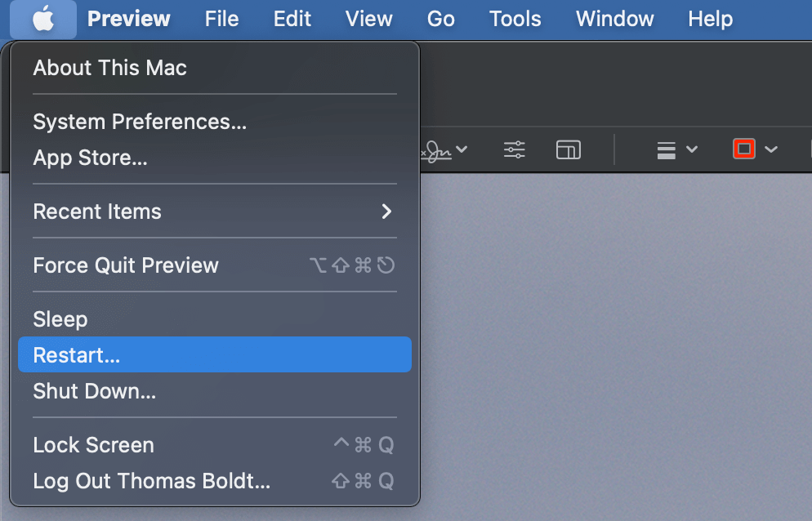
Task: Open the Apple logo menu
Action: pyautogui.click(x=43, y=19)
